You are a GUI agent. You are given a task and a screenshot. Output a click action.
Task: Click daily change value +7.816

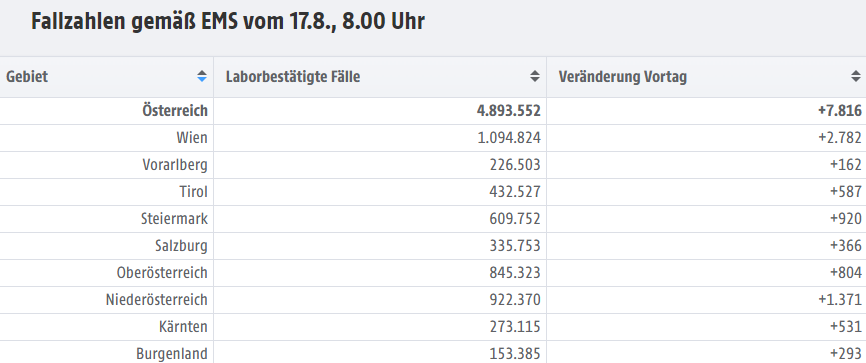click(x=839, y=111)
